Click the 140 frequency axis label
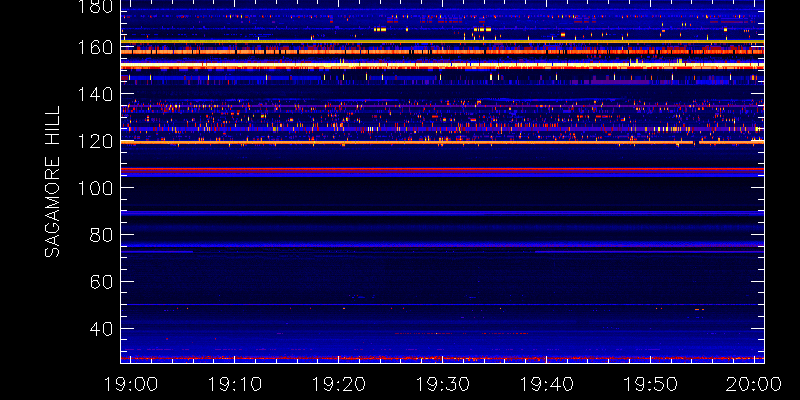Screen dimensions: 800x400 94,94
